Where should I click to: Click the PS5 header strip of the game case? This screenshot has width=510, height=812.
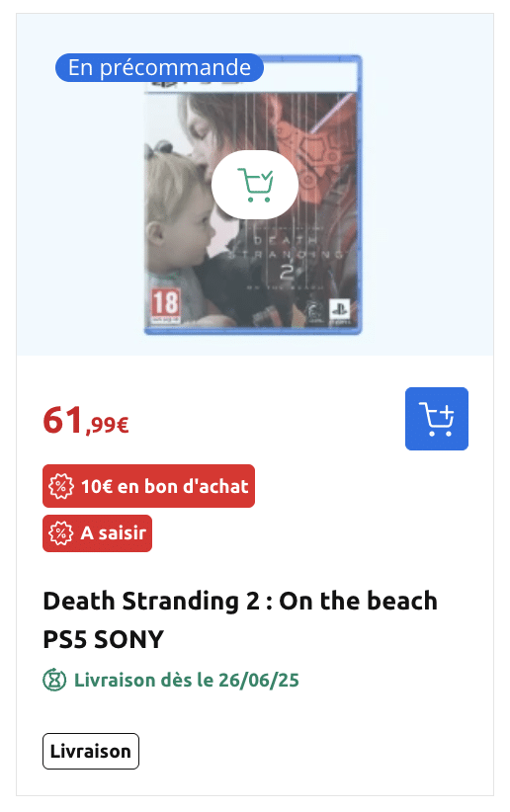pyautogui.click(x=253, y=76)
